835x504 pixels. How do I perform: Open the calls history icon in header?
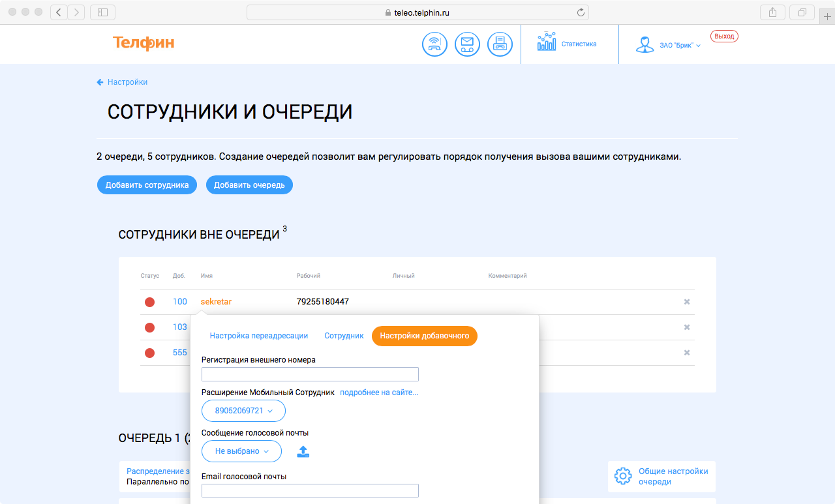pos(434,44)
